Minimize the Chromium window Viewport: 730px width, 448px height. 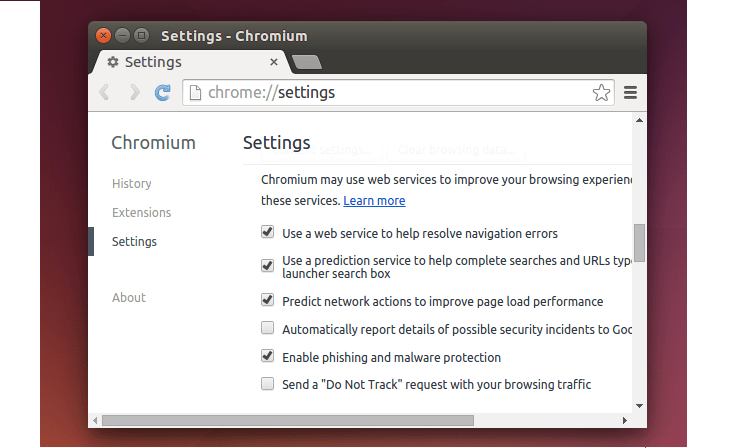[x=122, y=35]
